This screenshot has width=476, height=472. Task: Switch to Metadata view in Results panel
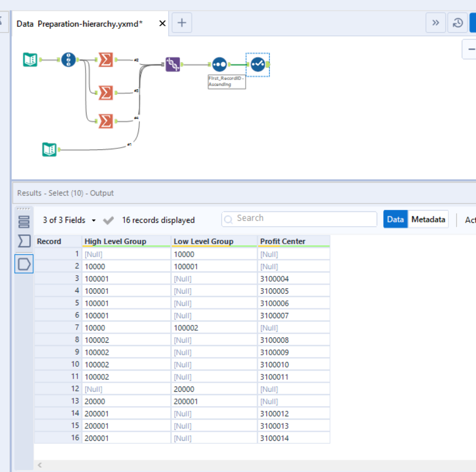click(428, 219)
